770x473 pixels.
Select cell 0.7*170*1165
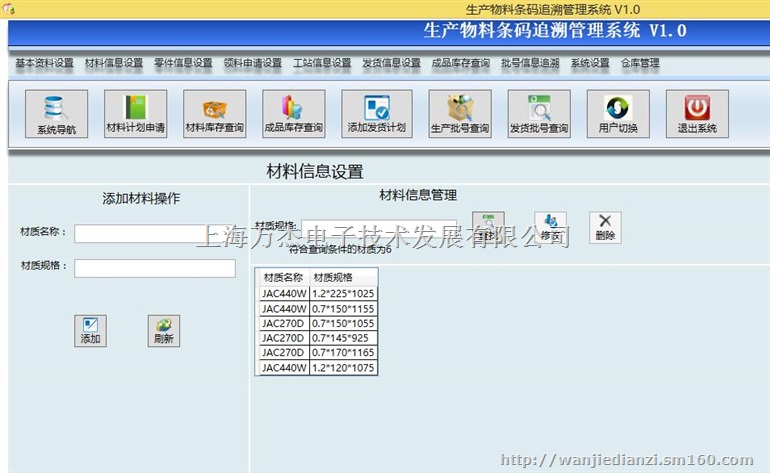coord(344,353)
